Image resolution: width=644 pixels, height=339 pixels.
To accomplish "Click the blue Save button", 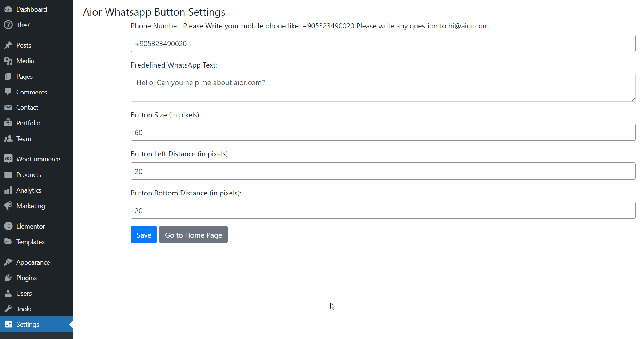I will (x=144, y=235).
